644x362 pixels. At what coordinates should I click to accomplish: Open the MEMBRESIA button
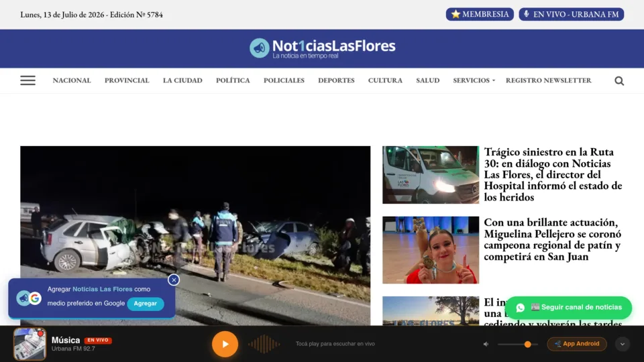point(480,14)
